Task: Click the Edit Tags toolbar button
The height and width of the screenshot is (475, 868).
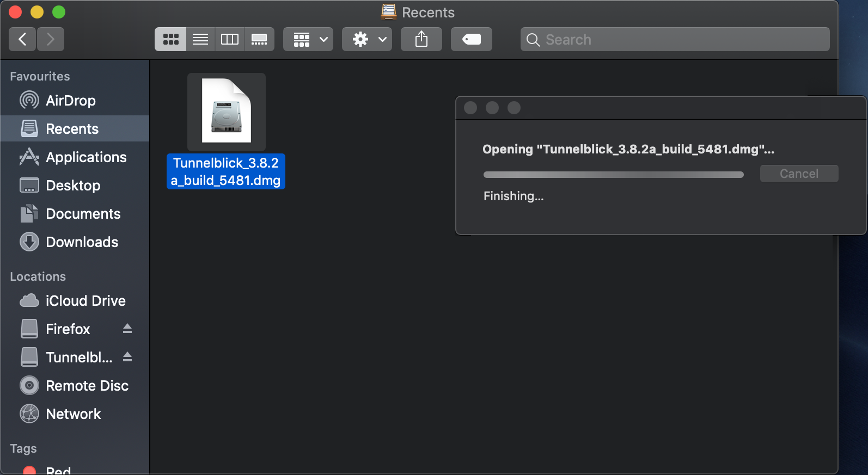Action: coord(472,39)
